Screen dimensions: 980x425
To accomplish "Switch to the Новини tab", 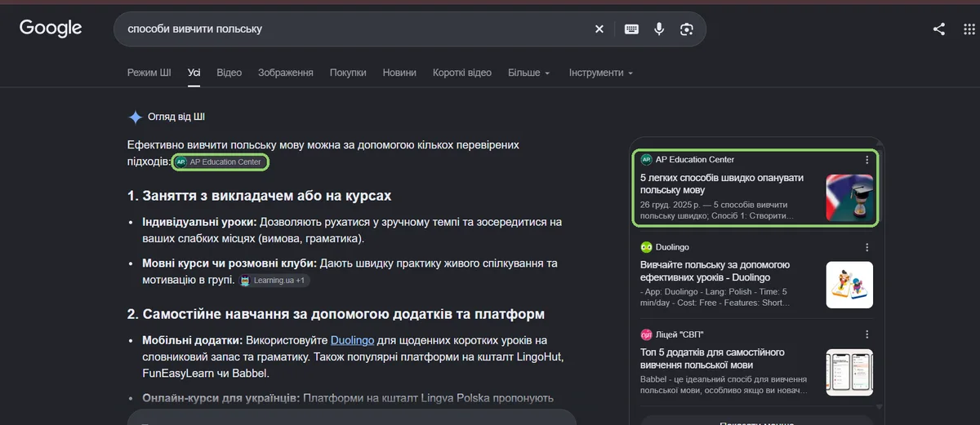I will [x=399, y=73].
